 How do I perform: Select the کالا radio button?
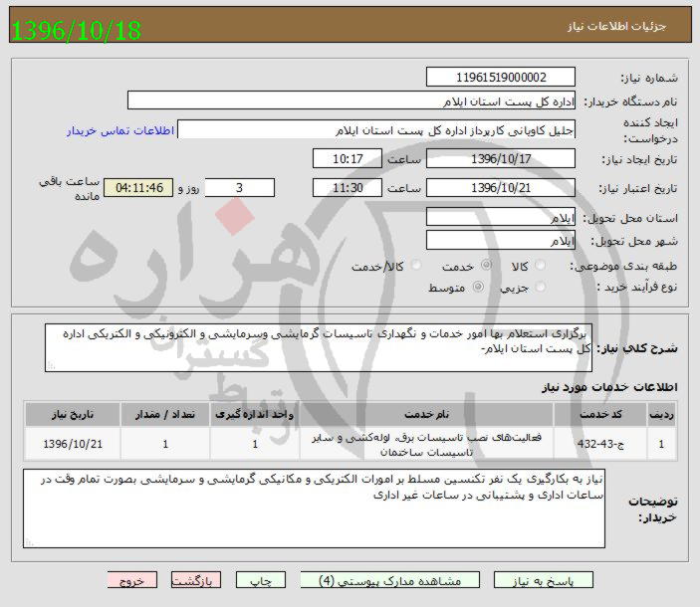(540, 266)
